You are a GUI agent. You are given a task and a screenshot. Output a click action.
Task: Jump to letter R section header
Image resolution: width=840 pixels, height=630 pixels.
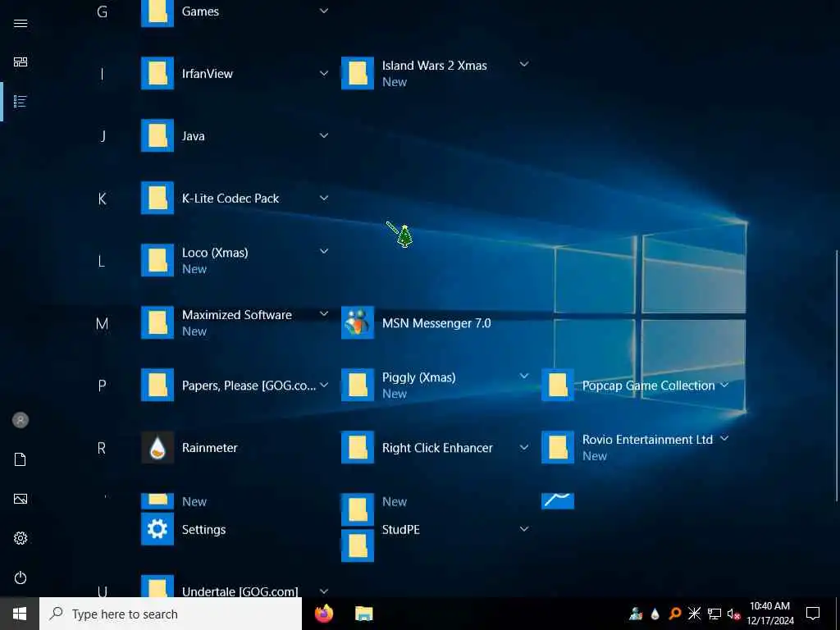(x=101, y=448)
